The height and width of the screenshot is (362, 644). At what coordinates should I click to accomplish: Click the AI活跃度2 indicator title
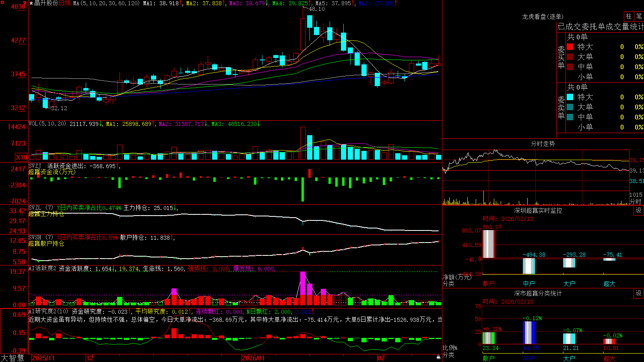(43, 268)
